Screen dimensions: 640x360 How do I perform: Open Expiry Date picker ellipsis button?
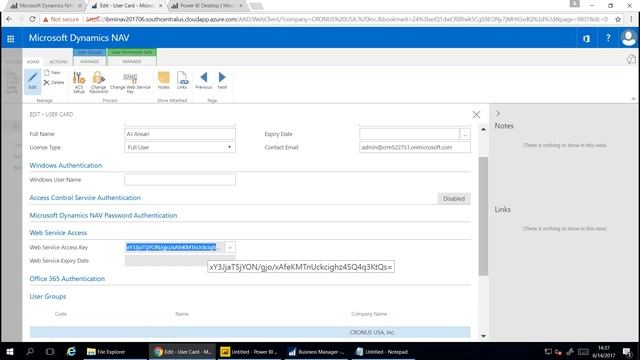pos(465,134)
